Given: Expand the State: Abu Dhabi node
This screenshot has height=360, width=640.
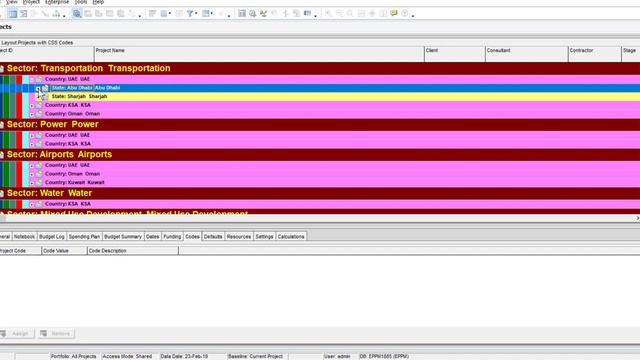Looking at the screenshot, I should 38,88.
